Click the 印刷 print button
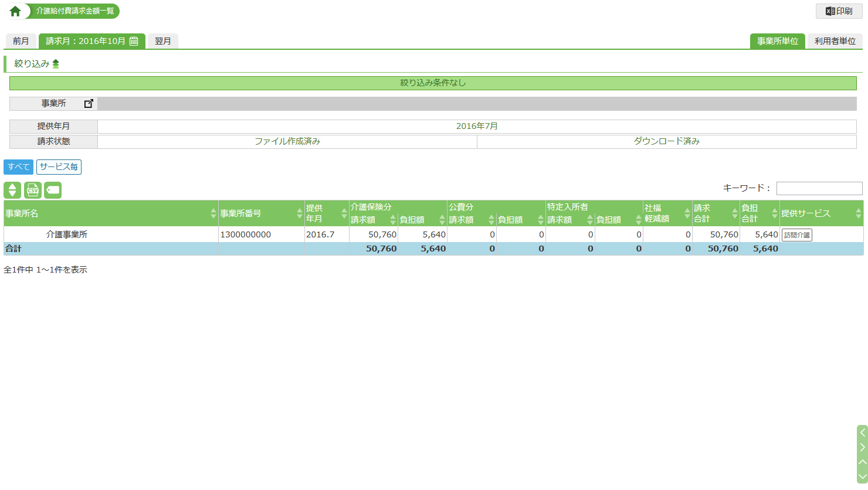Screen dimensions: 868x490 839,11
